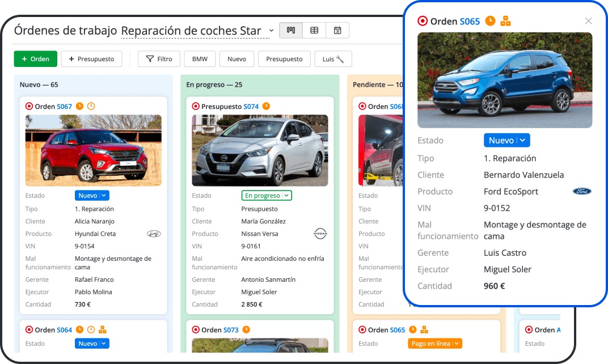Click the target icon in the S065 detail popup
The width and height of the screenshot is (608, 364).
click(423, 21)
